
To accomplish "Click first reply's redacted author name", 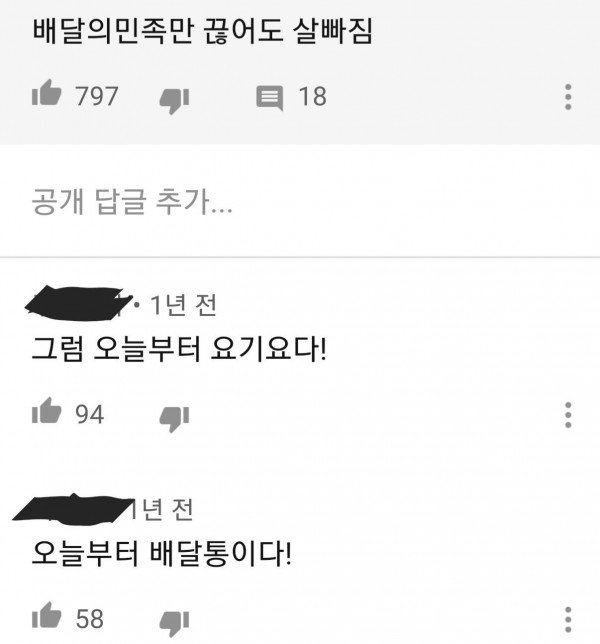I will coord(78,303).
